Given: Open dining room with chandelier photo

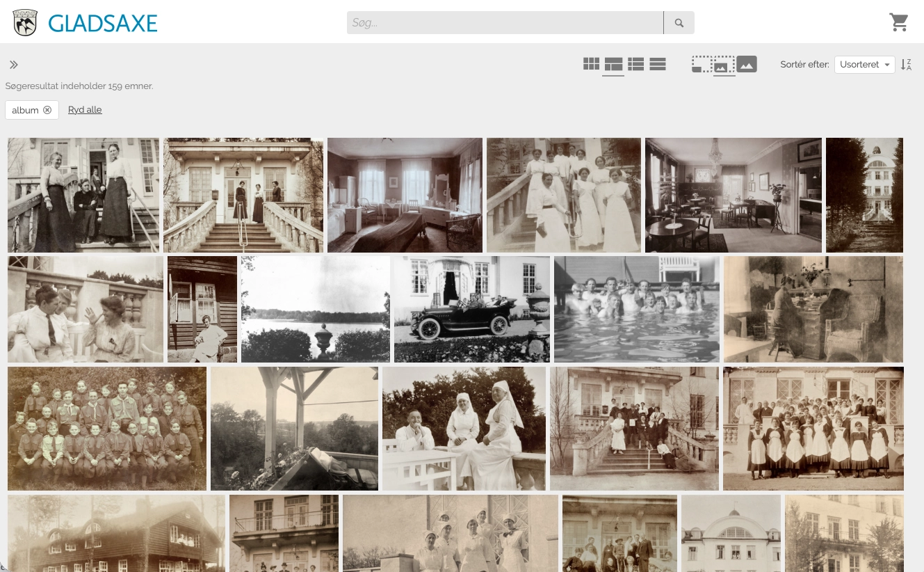Looking at the screenshot, I should (733, 195).
